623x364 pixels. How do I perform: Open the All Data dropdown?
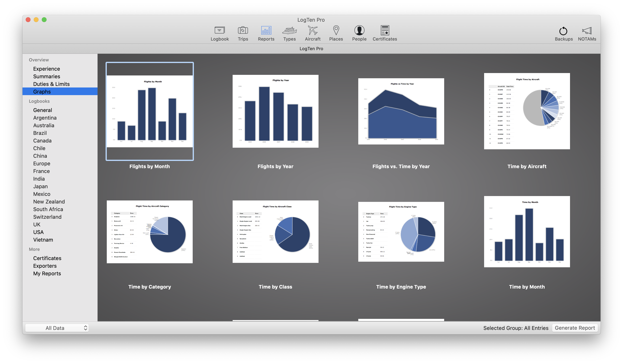tap(57, 328)
